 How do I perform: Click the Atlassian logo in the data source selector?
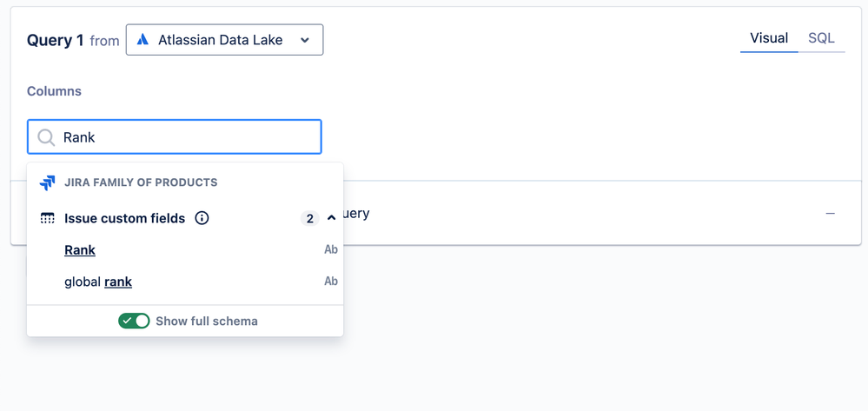(x=143, y=40)
